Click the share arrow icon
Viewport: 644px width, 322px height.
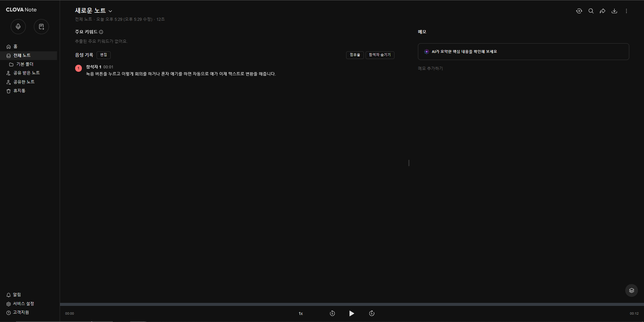[602, 11]
